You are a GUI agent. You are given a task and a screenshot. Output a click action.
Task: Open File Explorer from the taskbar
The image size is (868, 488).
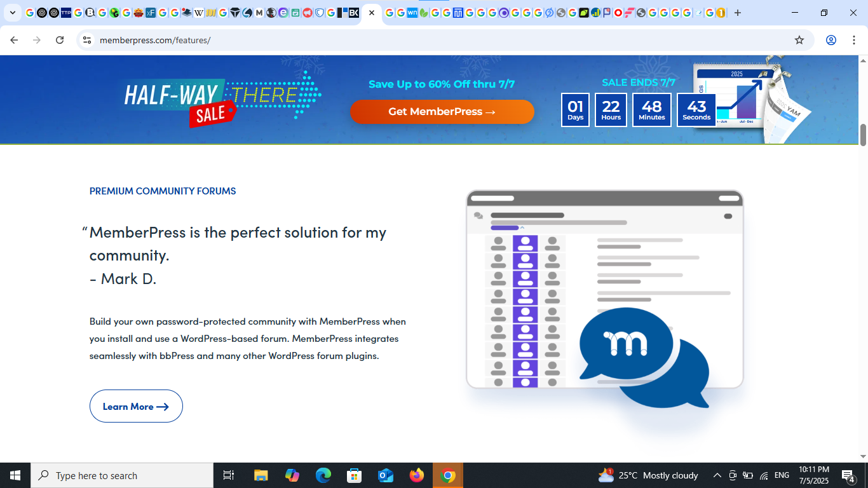click(261, 475)
